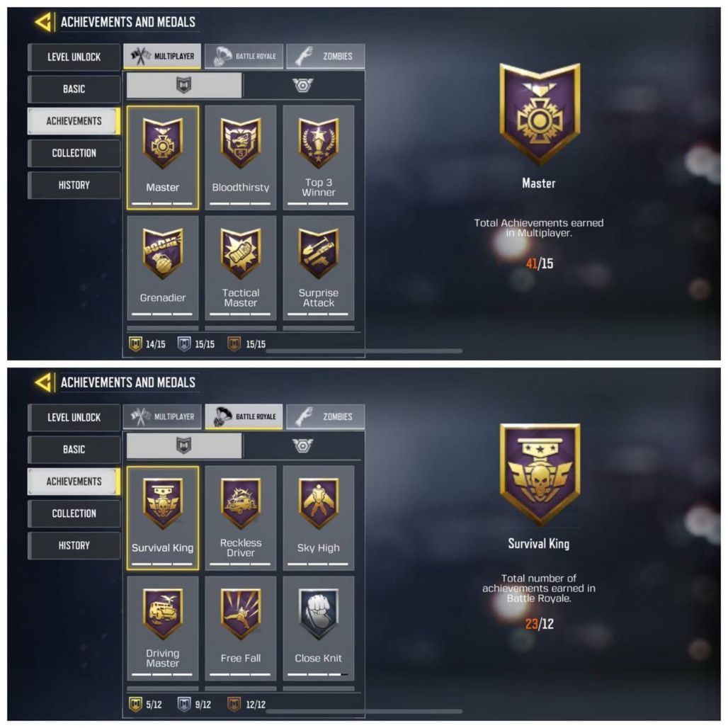The image size is (728, 728).
Task: Open Level Unlock section in top panel
Action: (74, 57)
